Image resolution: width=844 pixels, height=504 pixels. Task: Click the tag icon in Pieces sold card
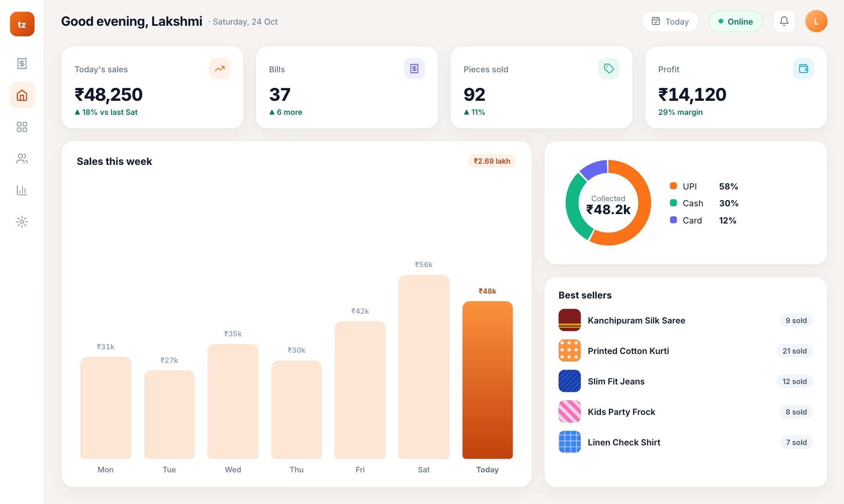pyautogui.click(x=609, y=69)
